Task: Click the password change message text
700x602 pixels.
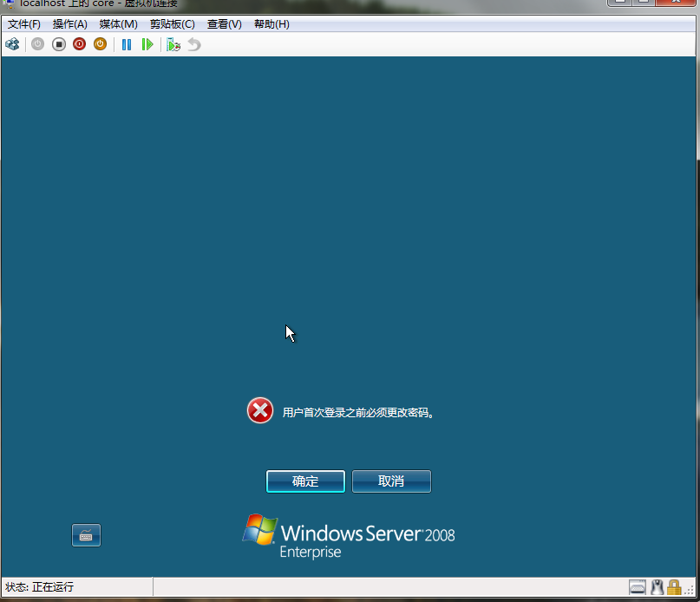Action: pyautogui.click(x=358, y=412)
